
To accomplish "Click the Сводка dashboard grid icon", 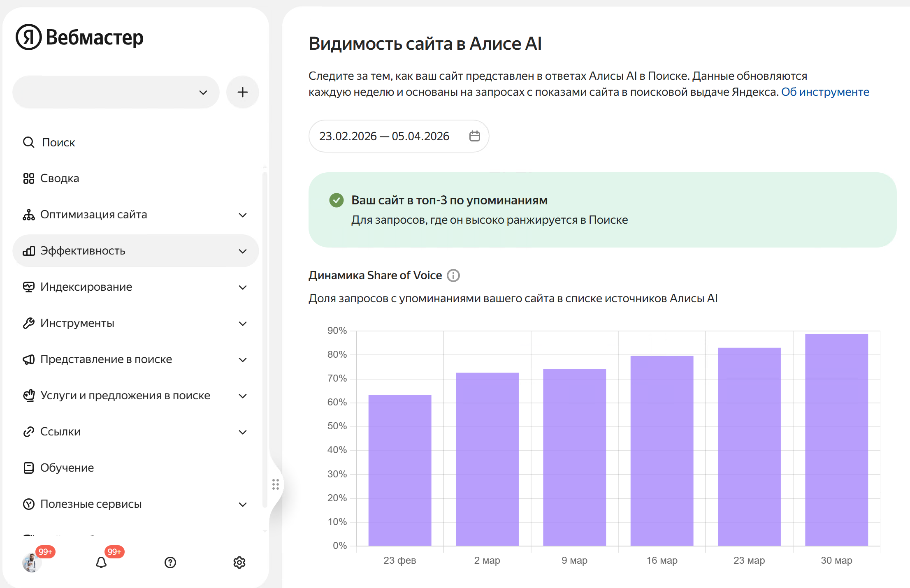I will (28, 178).
